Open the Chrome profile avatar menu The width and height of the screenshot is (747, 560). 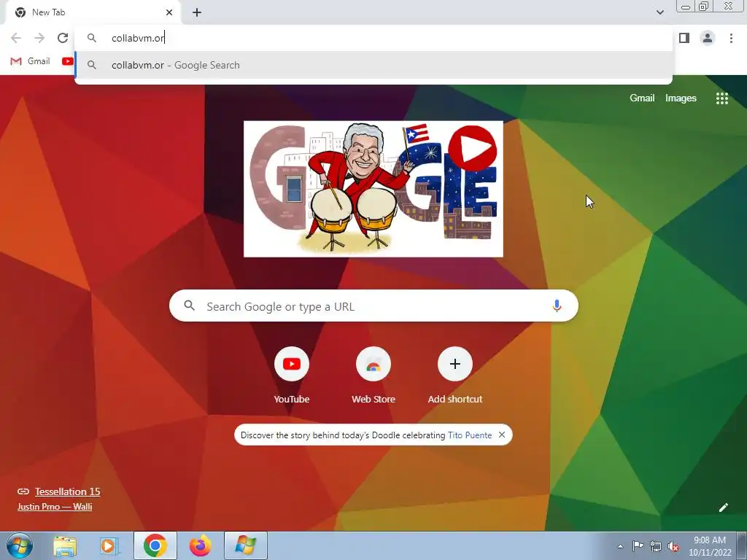(708, 38)
